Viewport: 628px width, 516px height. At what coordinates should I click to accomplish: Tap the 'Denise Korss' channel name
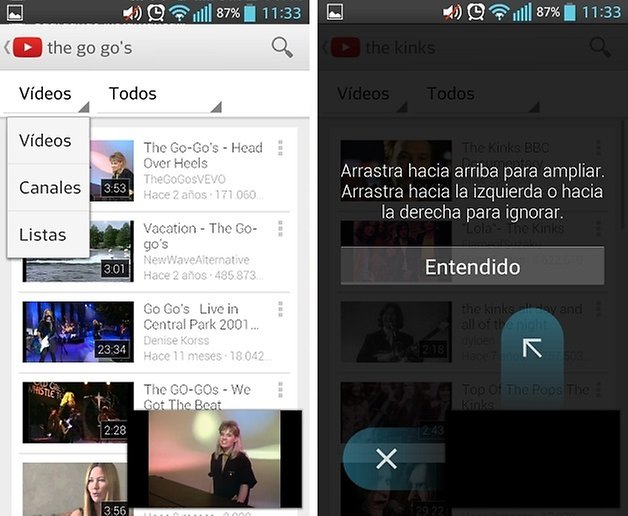(176, 340)
